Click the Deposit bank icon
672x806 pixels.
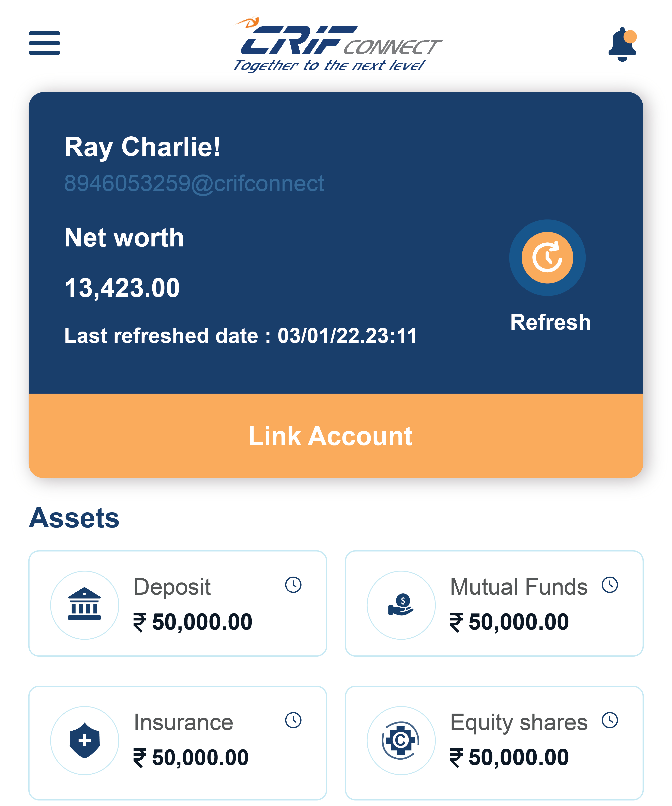(85, 605)
